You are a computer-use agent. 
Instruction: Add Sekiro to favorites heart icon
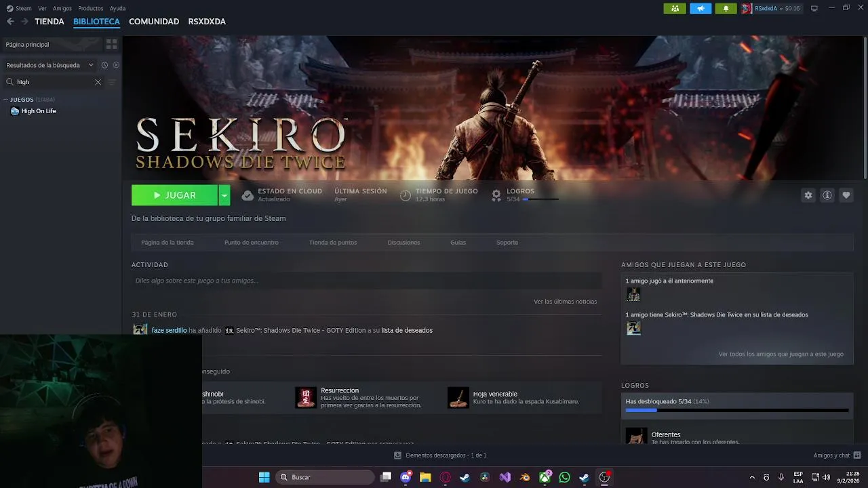(846, 195)
